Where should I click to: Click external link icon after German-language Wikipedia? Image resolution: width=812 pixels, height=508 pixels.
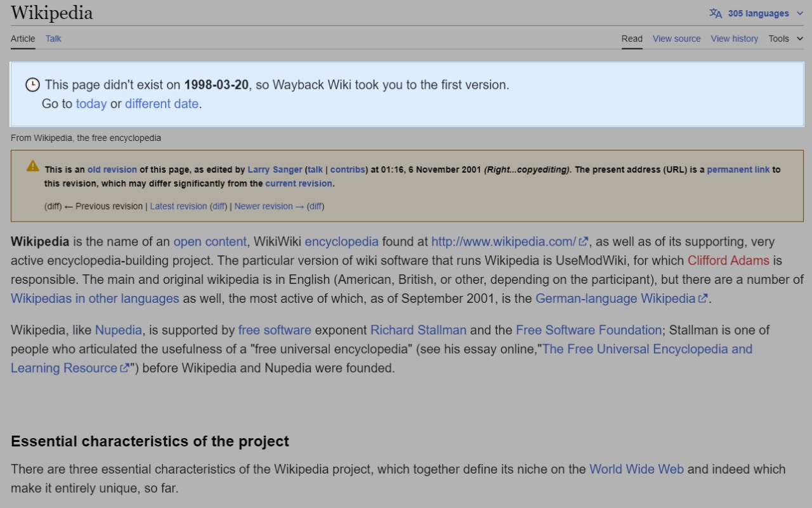click(x=703, y=298)
